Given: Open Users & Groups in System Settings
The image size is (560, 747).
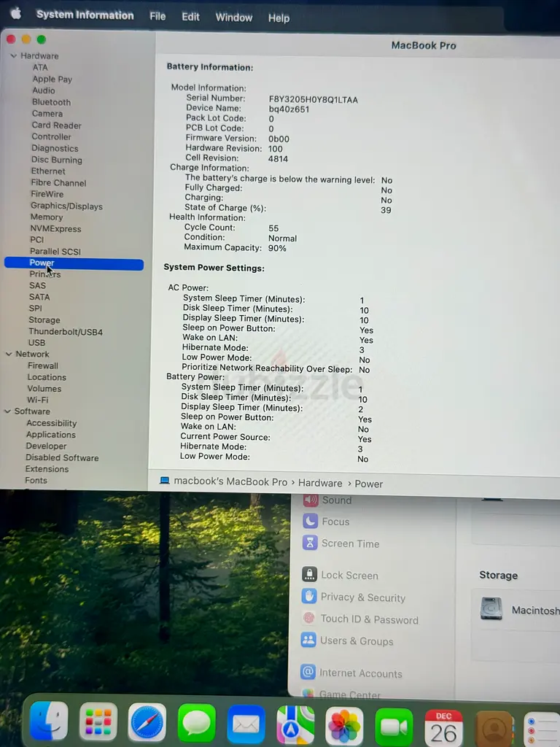Looking at the screenshot, I should pyautogui.click(x=347, y=640).
